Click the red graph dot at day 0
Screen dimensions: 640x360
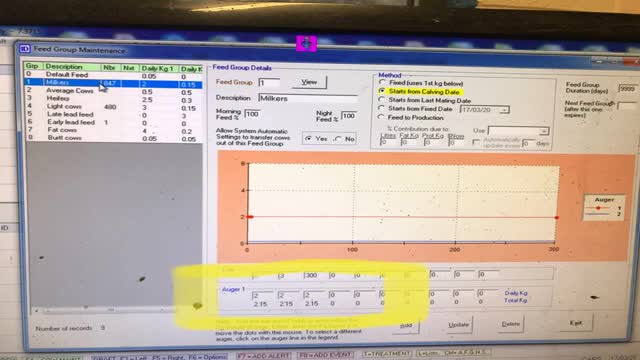[250, 217]
